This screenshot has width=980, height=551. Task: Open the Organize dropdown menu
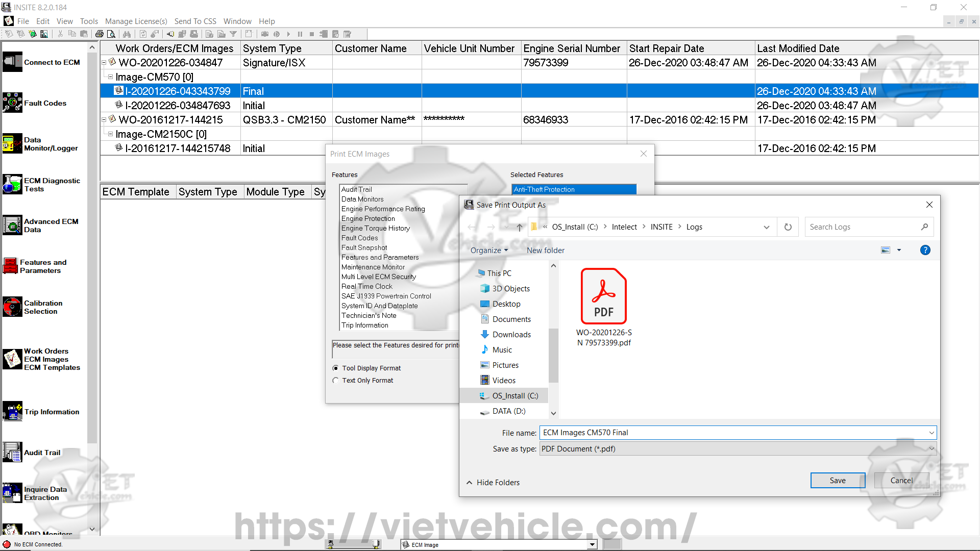489,251
